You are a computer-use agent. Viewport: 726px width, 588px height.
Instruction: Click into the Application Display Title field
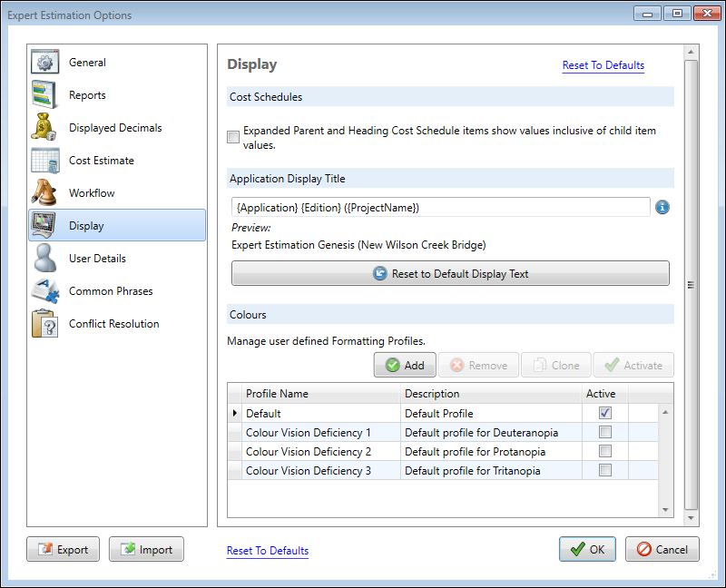click(440, 208)
